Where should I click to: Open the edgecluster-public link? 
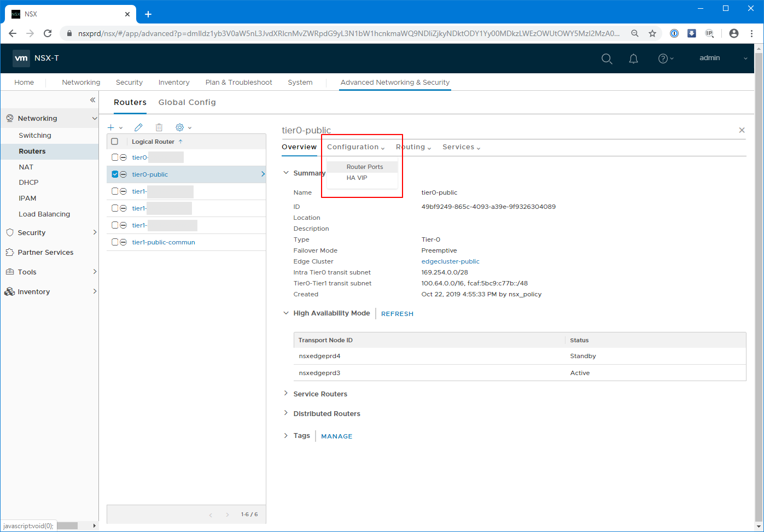(450, 261)
